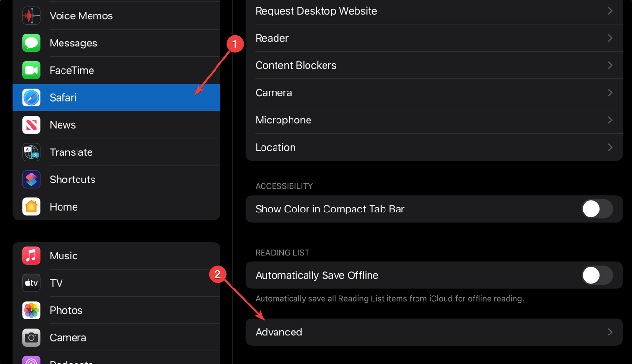Toggle Automatically Save Offline switch
The image size is (632, 364).
(597, 275)
